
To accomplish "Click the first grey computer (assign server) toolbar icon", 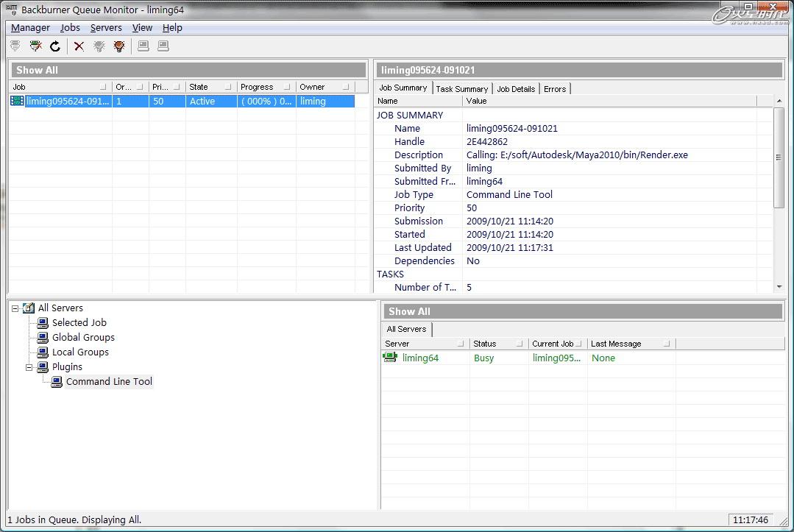I will click(x=143, y=46).
